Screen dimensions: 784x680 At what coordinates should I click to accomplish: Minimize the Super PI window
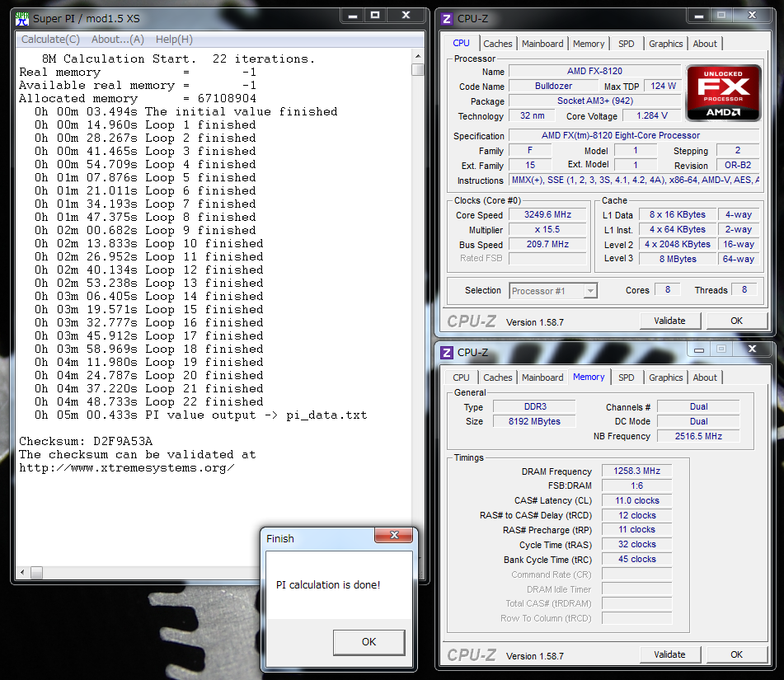click(x=353, y=16)
